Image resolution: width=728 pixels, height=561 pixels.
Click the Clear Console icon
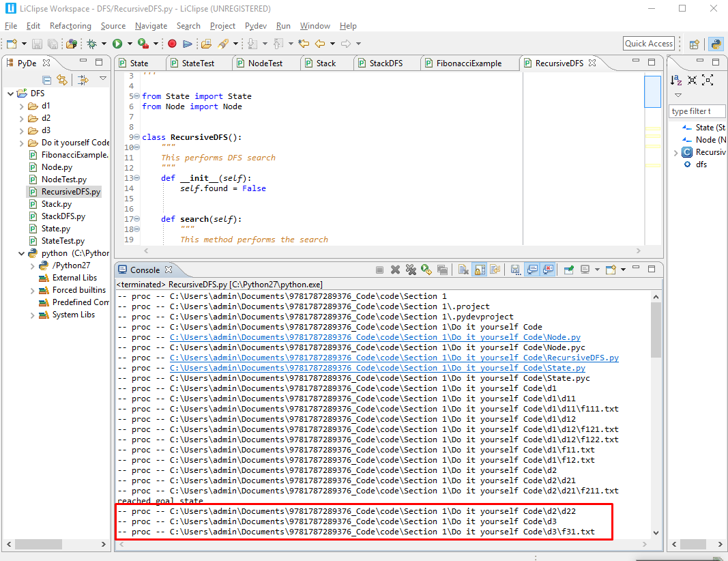(x=463, y=270)
